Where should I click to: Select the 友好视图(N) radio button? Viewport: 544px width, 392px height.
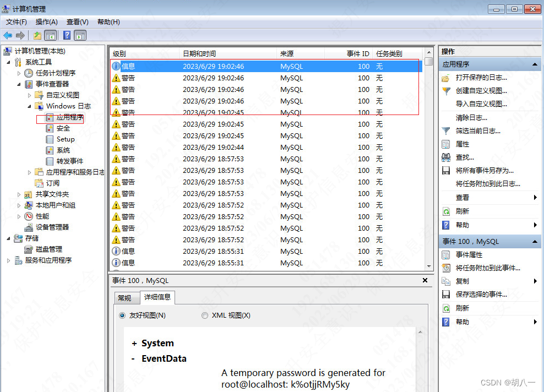pyautogui.click(x=122, y=315)
